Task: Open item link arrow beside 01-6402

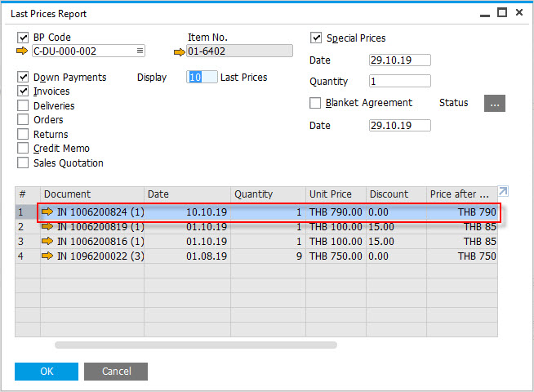Action: 179,52
